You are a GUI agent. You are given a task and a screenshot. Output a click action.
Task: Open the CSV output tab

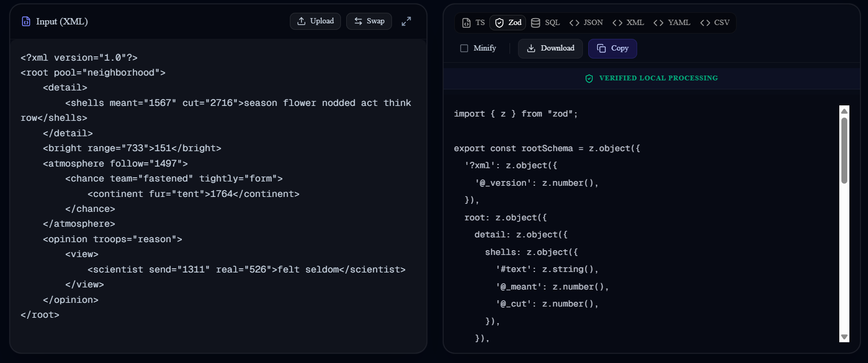(715, 22)
